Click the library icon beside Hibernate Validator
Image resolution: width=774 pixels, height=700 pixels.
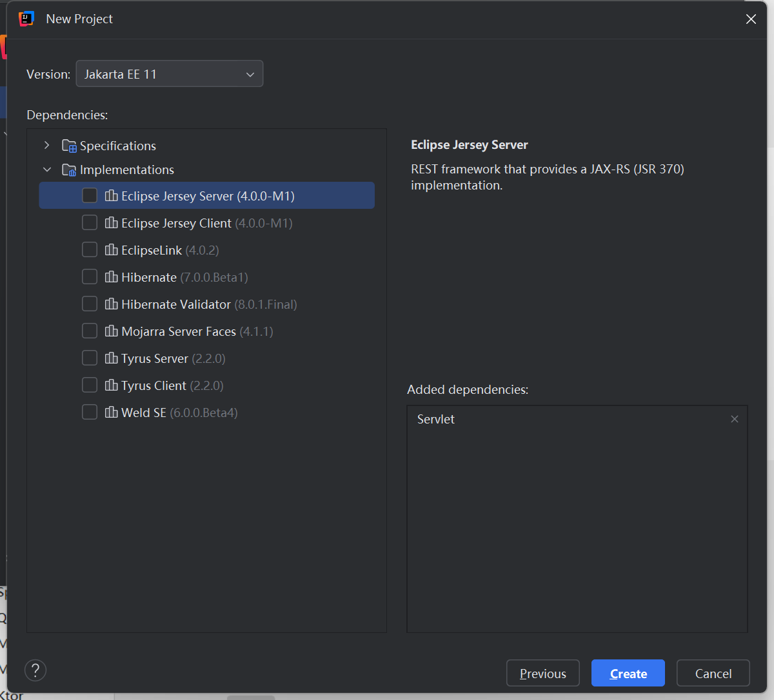tap(112, 304)
